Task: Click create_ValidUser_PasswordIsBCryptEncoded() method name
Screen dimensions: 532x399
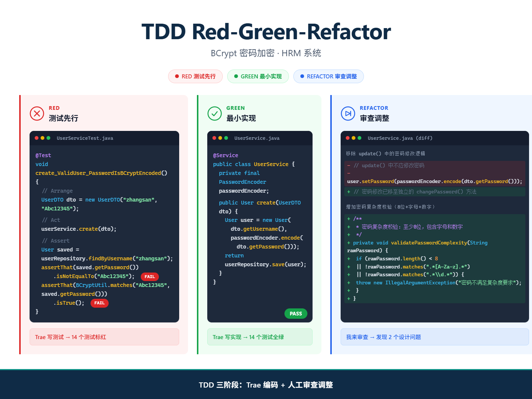Action: click(101, 173)
